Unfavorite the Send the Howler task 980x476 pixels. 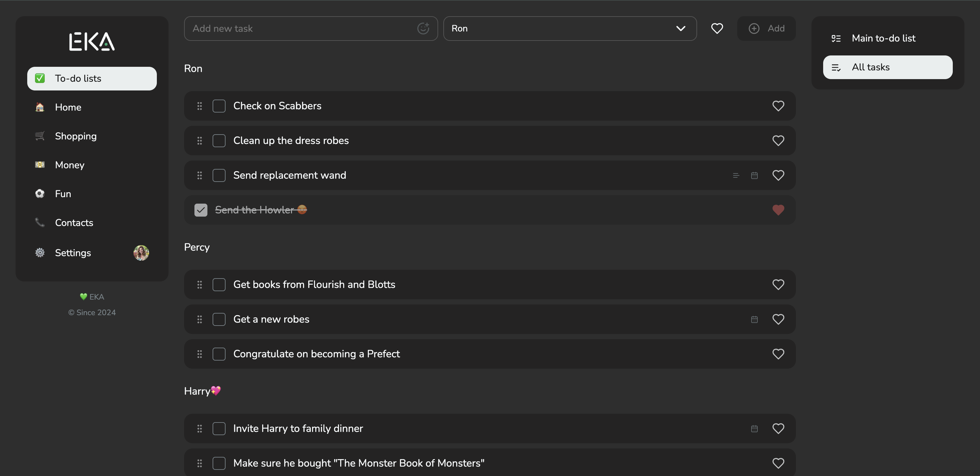(778, 210)
